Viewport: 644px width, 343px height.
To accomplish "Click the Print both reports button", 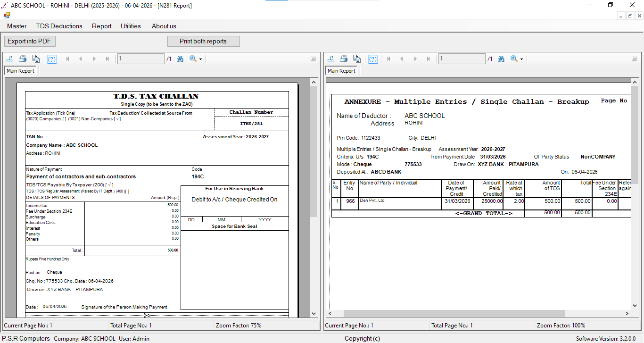I will (203, 41).
